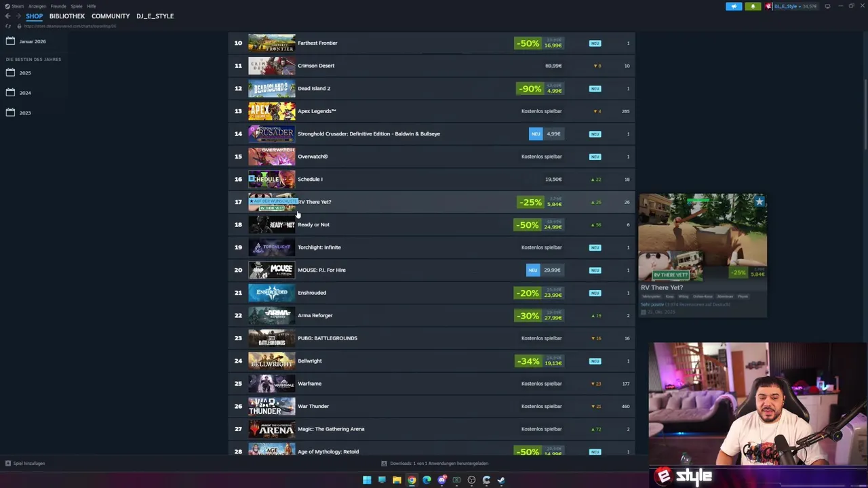Click the -20% discount on Enshrouded
This screenshot has width=868, height=488.
[x=527, y=293]
